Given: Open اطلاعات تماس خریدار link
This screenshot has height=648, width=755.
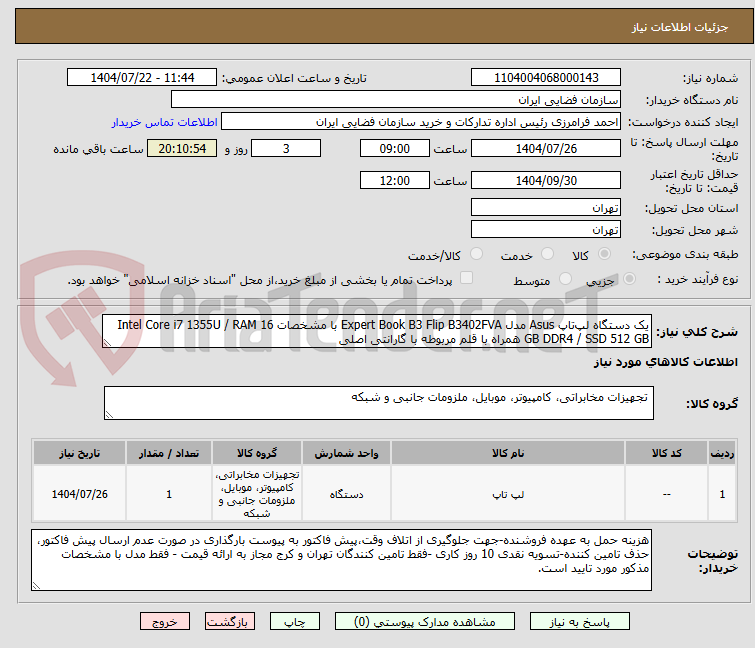Looking at the screenshot, I should point(165,122).
